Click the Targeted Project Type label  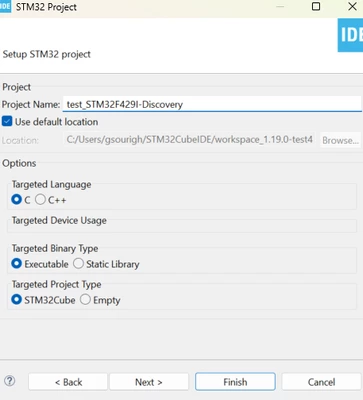point(57,284)
